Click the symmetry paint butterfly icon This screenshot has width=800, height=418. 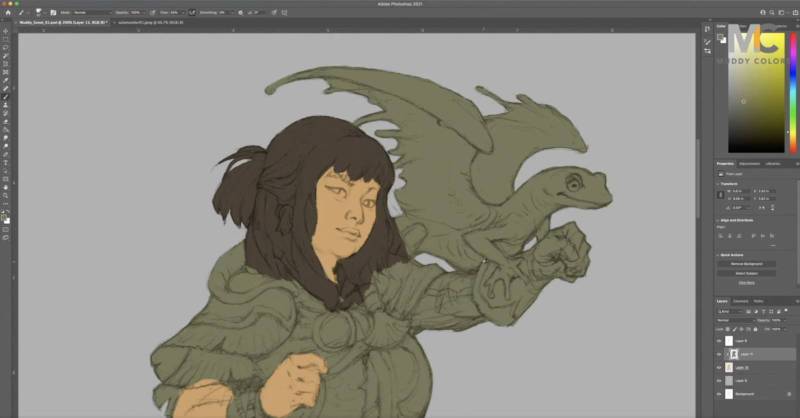click(x=284, y=12)
